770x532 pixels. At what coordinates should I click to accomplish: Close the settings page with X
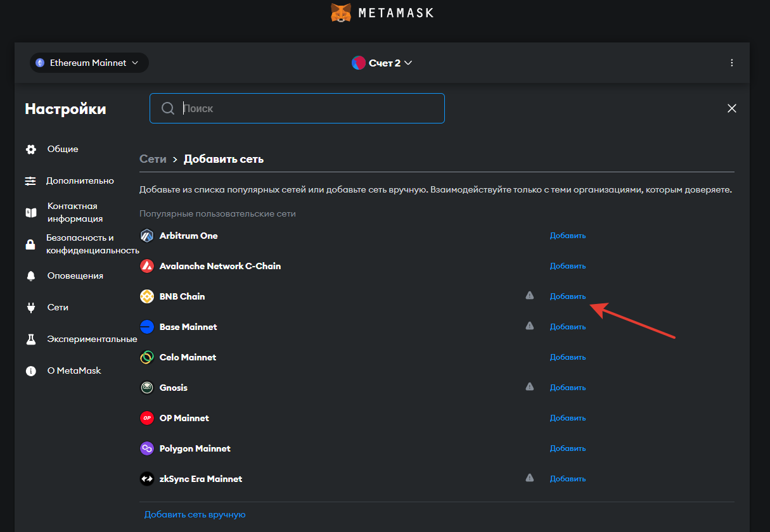pos(732,108)
